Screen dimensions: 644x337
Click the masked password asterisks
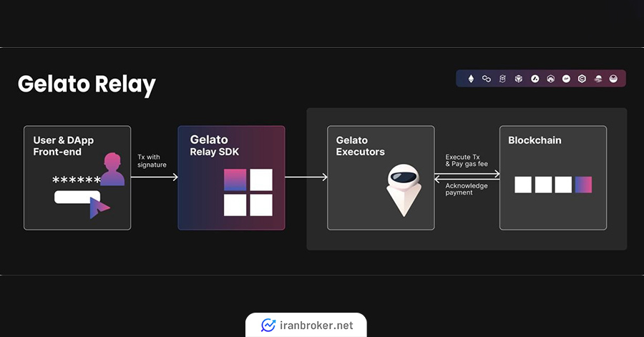pos(77,180)
